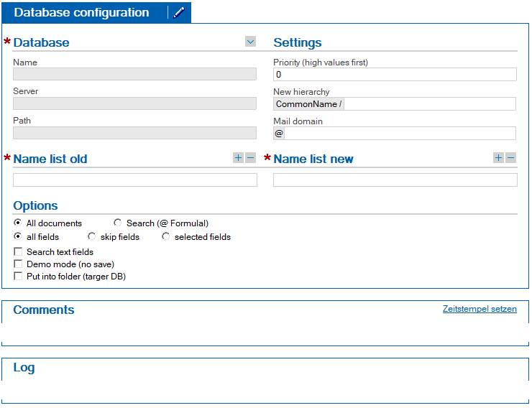The width and height of the screenshot is (532, 408).
Task: Click the pencil edit icon in header
Action: click(179, 12)
